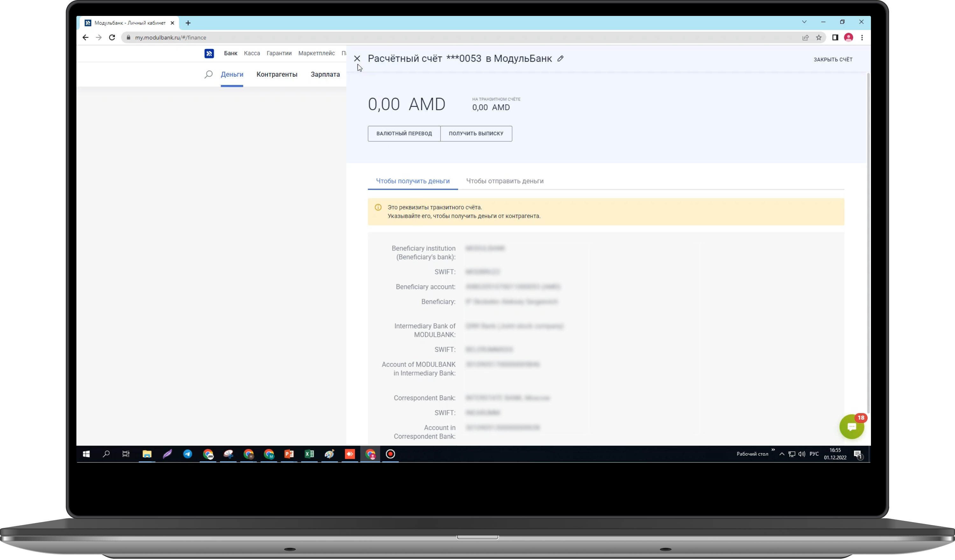
Task: Open Windows taskbar search
Action: (x=106, y=455)
